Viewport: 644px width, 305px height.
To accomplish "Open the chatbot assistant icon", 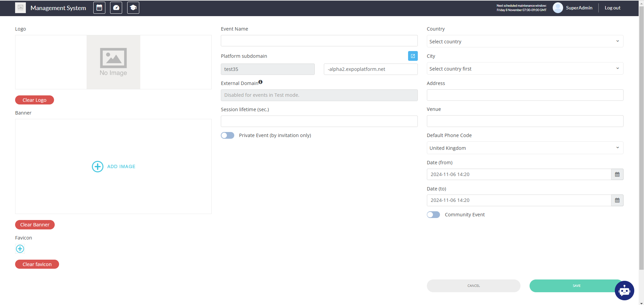I will coord(624,291).
